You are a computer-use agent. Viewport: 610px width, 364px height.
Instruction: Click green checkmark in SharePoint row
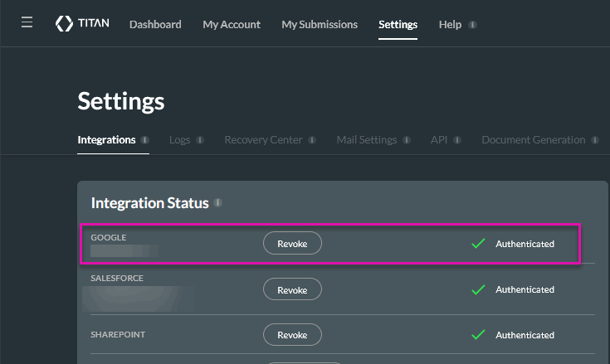click(x=478, y=334)
